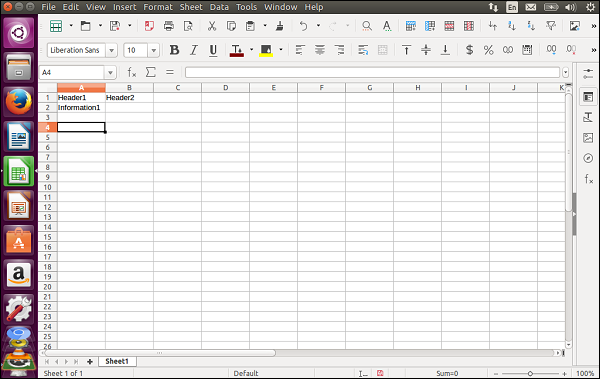Open the Format menu
This screenshot has width=600, height=379.
[x=158, y=7]
